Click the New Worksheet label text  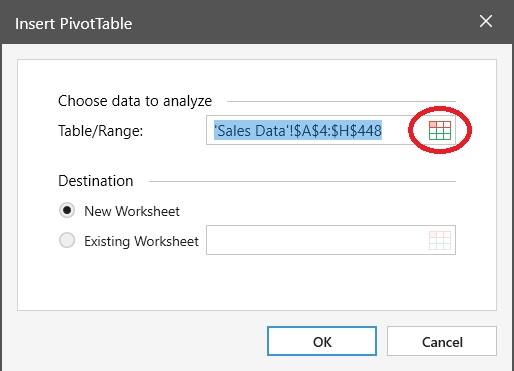(x=132, y=211)
